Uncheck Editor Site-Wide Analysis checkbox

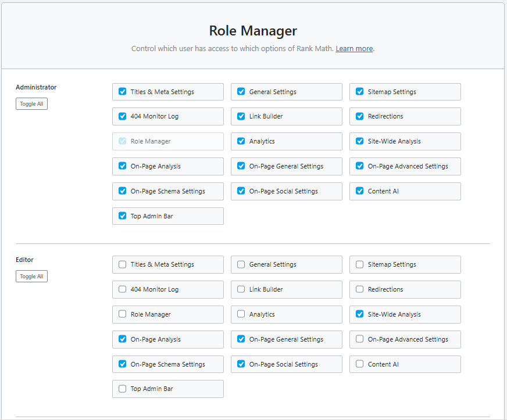click(359, 314)
